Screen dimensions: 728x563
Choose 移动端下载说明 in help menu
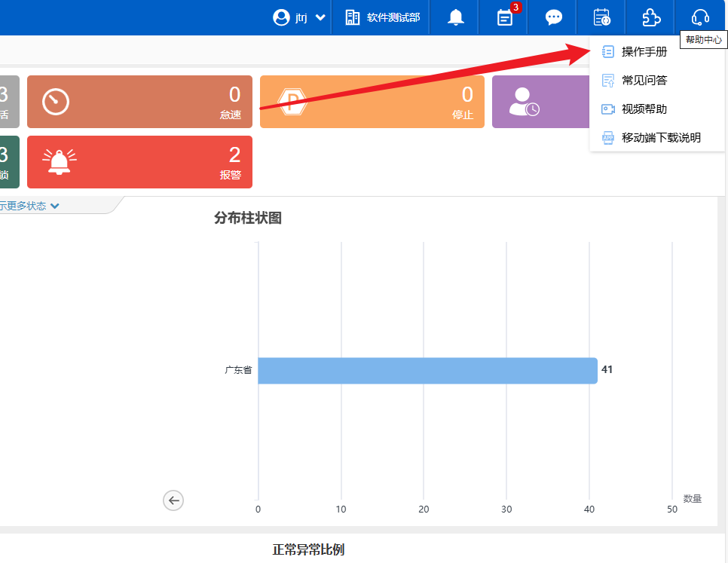click(661, 138)
